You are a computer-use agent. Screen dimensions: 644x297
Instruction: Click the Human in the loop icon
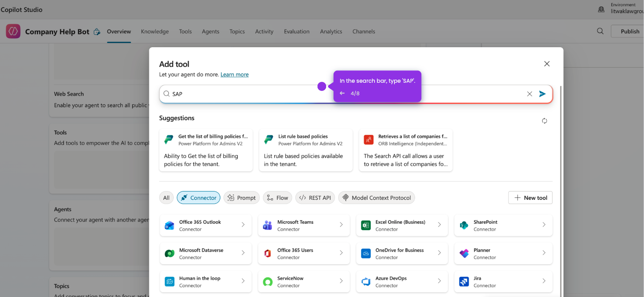[169, 281]
